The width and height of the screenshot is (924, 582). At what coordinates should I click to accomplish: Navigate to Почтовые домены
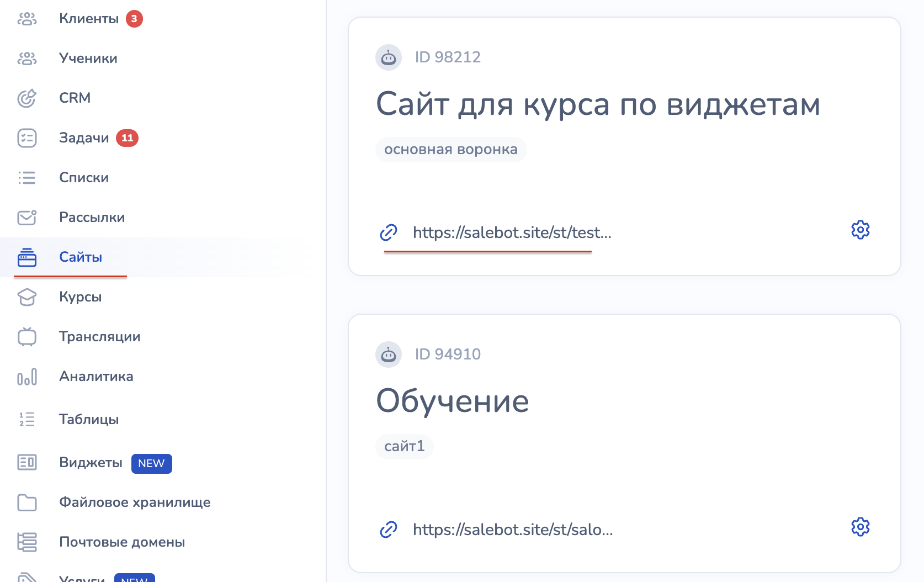coord(122,542)
